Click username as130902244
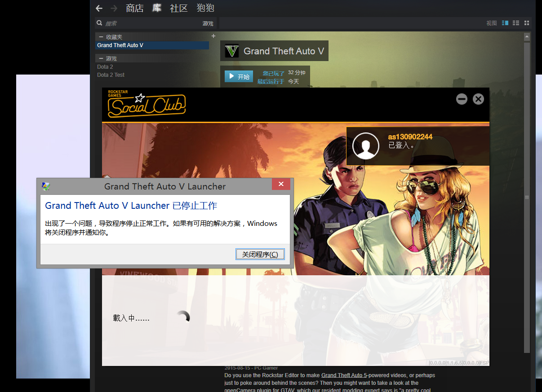Image resolution: width=542 pixels, height=392 pixels. tap(410, 137)
